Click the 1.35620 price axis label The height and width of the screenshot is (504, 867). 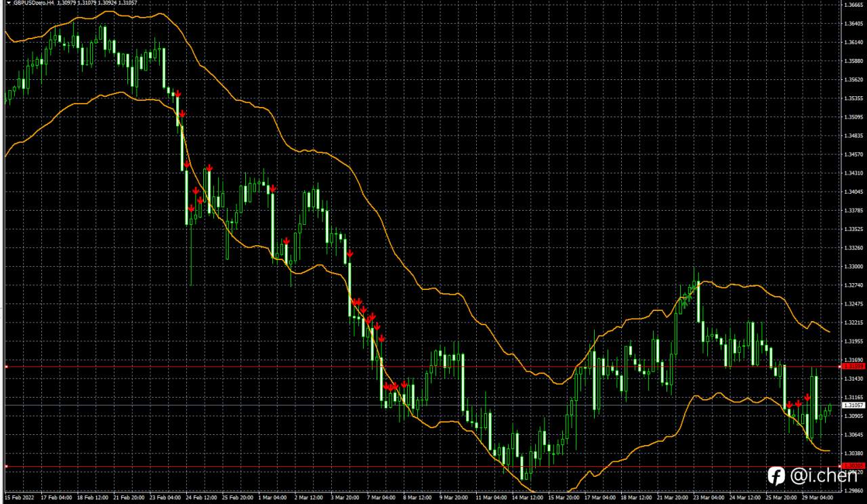click(x=853, y=79)
